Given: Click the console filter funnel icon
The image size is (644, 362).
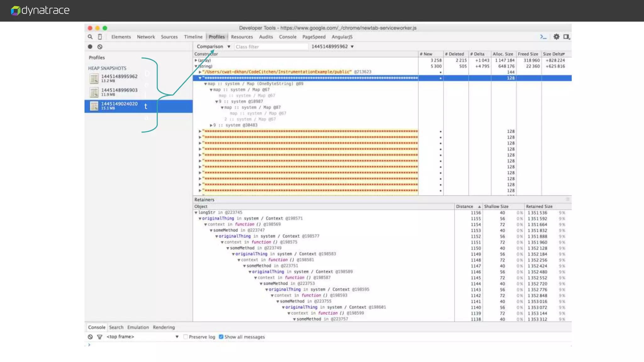Looking at the screenshot, I should pos(100,337).
